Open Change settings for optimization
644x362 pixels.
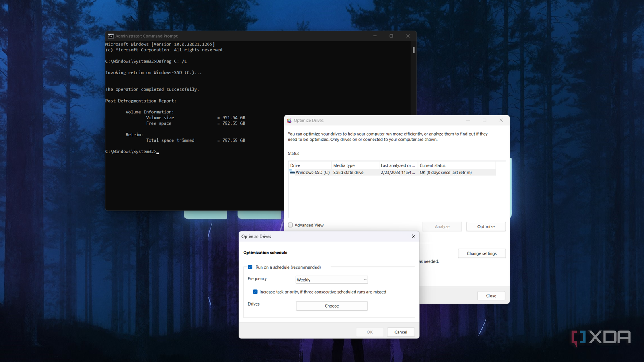pyautogui.click(x=481, y=253)
